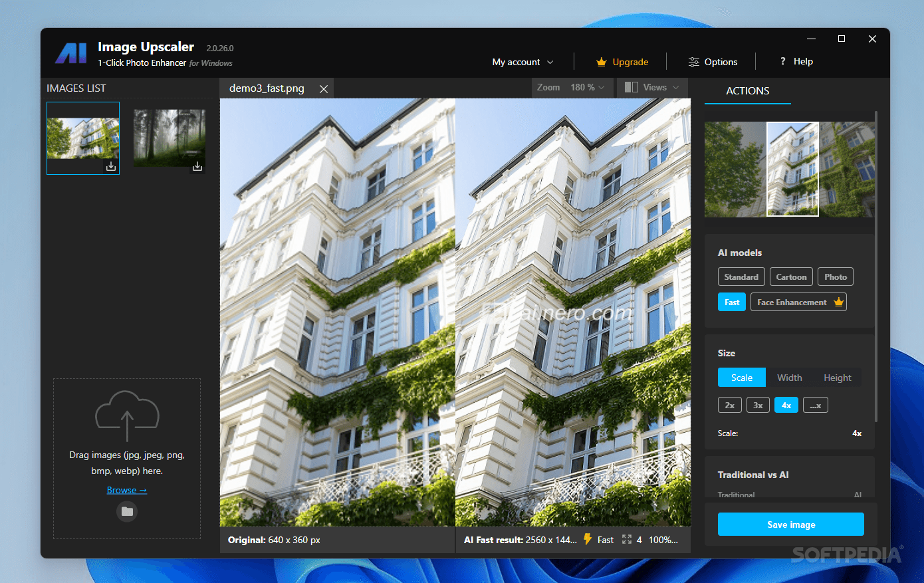Choose 3x scale factor
The height and width of the screenshot is (583, 924).
pos(758,405)
